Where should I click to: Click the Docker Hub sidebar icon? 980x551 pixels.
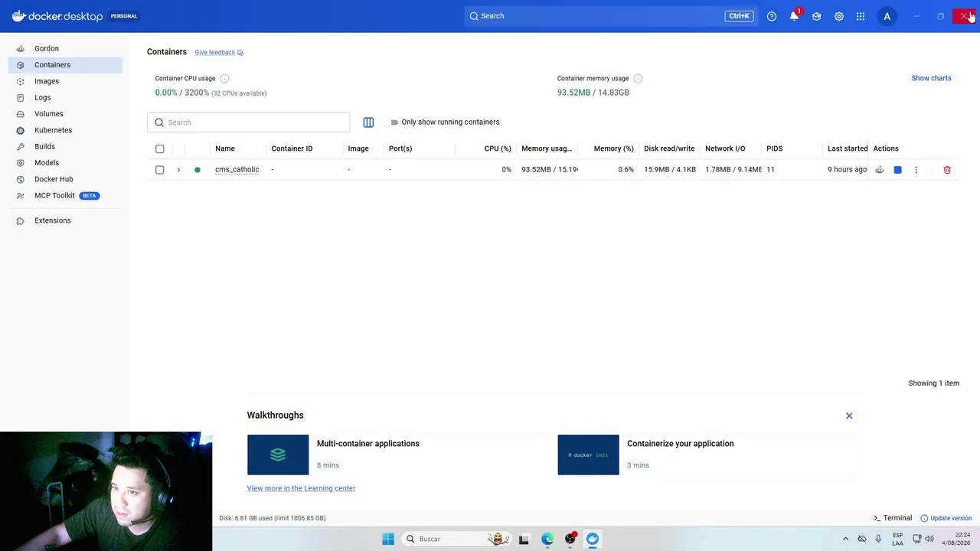(21, 179)
